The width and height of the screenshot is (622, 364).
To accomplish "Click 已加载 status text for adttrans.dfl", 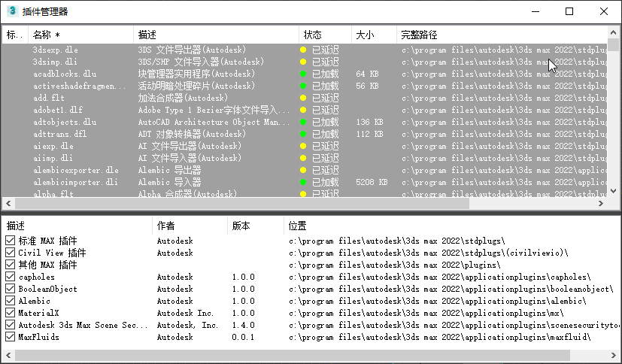I will tap(325, 134).
